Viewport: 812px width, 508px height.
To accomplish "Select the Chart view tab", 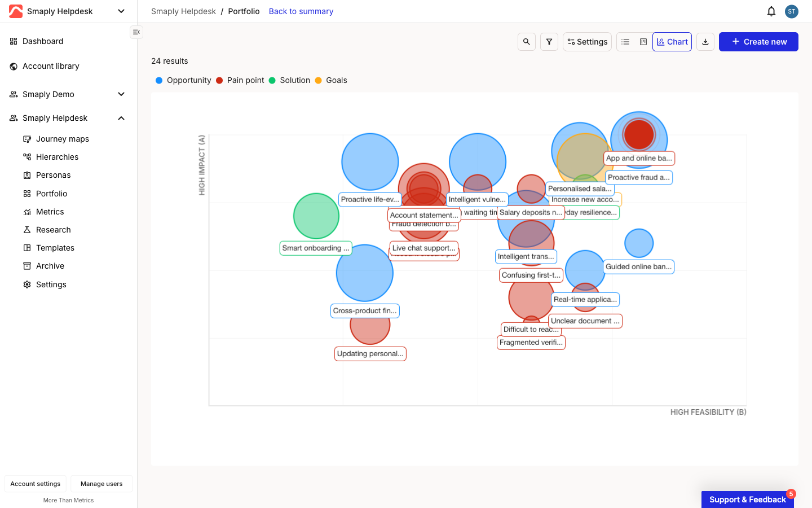I will pyautogui.click(x=672, y=42).
